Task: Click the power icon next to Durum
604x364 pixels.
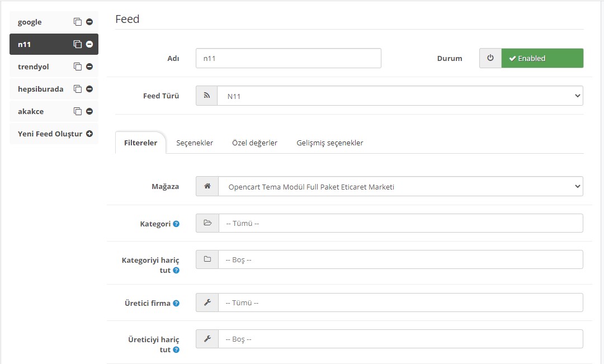Action: [x=490, y=58]
